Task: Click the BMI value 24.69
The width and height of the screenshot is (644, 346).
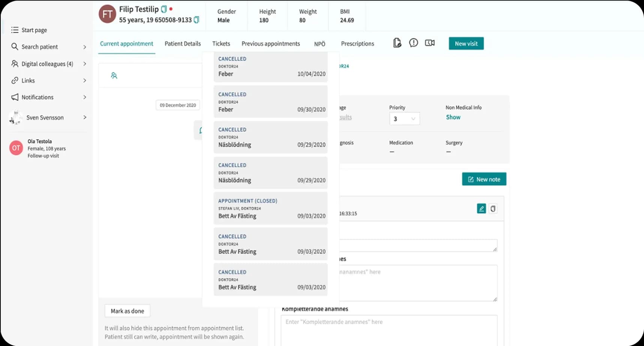Action: pyautogui.click(x=347, y=20)
